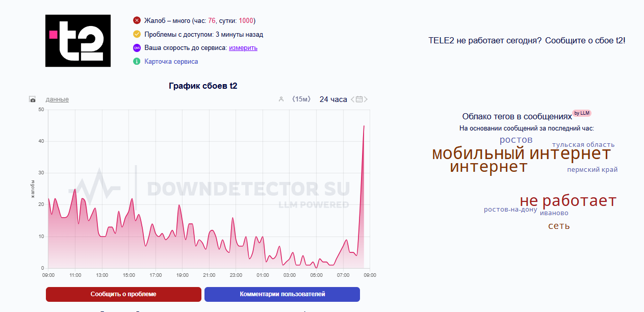Take a chart screenshot with camera icon
This screenshot has width=644, height=312.
tap(33, 99)
